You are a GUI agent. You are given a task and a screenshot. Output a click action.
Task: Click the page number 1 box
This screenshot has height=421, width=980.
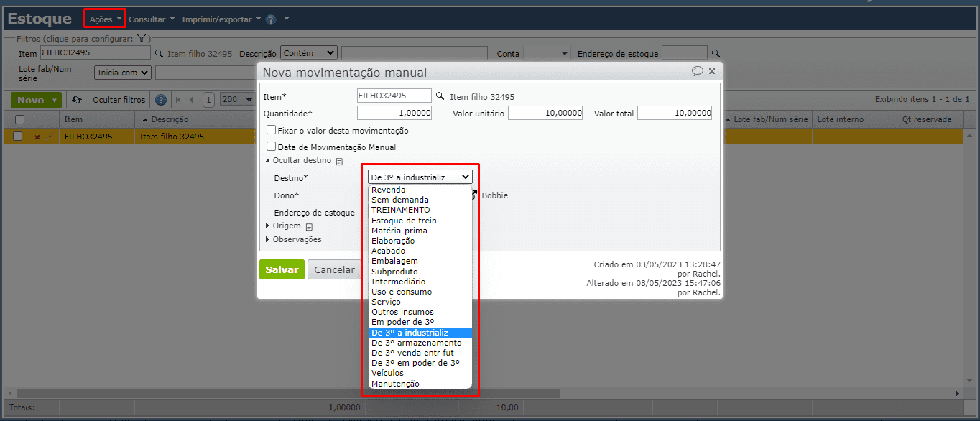pos(208,100)
